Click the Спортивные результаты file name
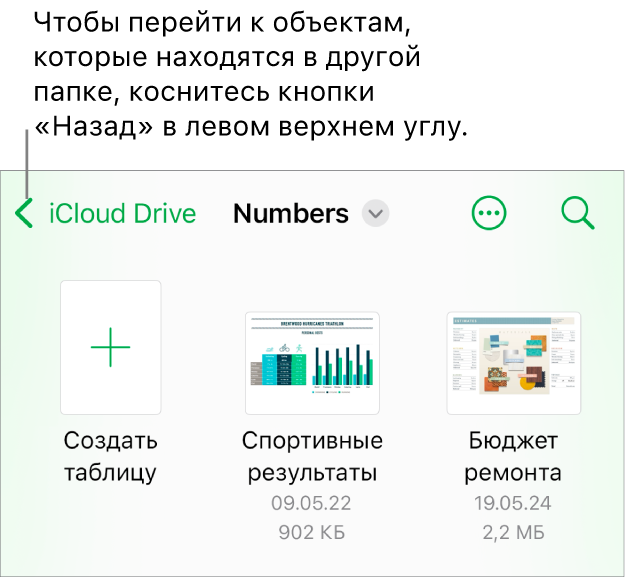 [312, 457]
